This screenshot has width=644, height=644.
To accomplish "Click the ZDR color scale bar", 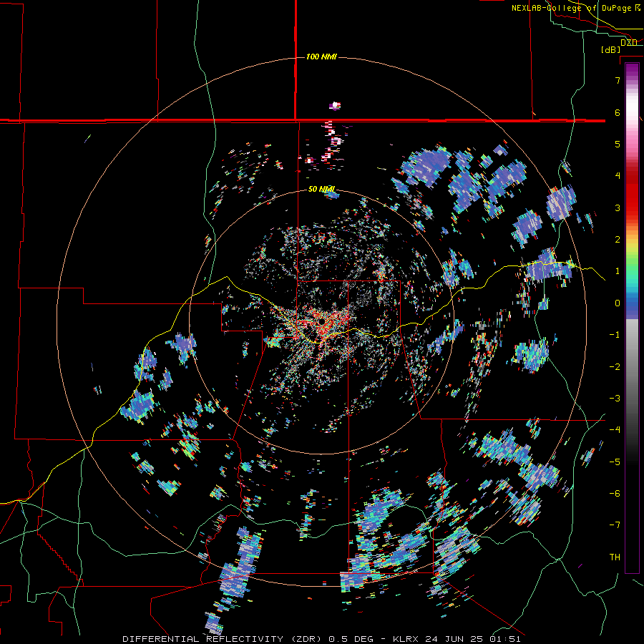I will (632, 318).
